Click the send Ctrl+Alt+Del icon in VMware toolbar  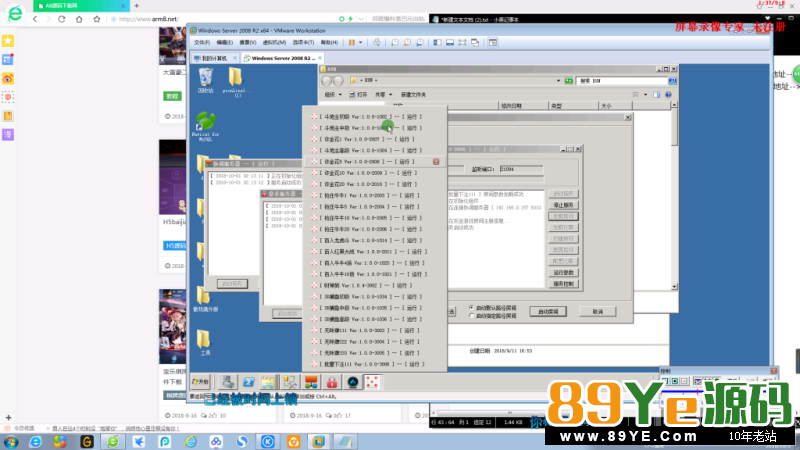pos(377,42)
